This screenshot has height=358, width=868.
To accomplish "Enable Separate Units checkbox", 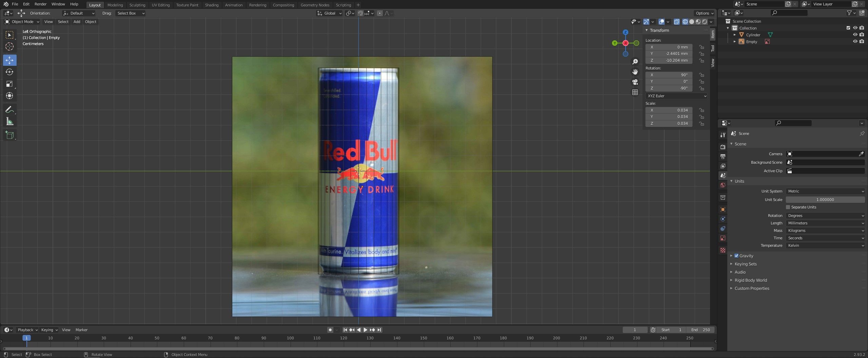I will [x=788, y=207].
